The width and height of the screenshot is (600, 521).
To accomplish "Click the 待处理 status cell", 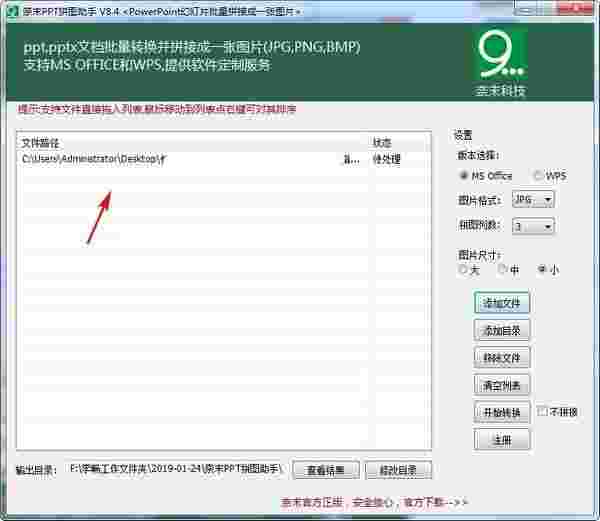I will coord(386,159).
